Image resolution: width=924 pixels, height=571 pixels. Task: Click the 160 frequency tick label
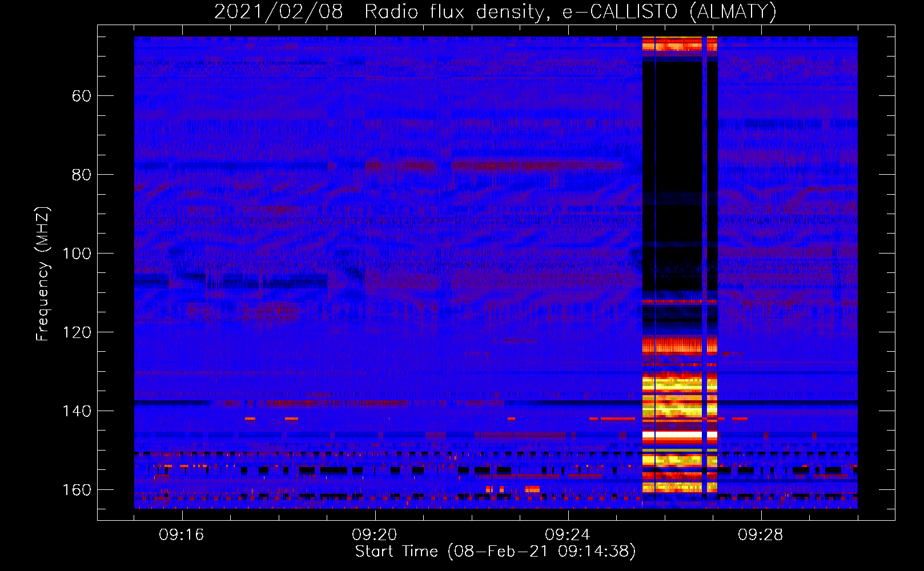point(77,490)
